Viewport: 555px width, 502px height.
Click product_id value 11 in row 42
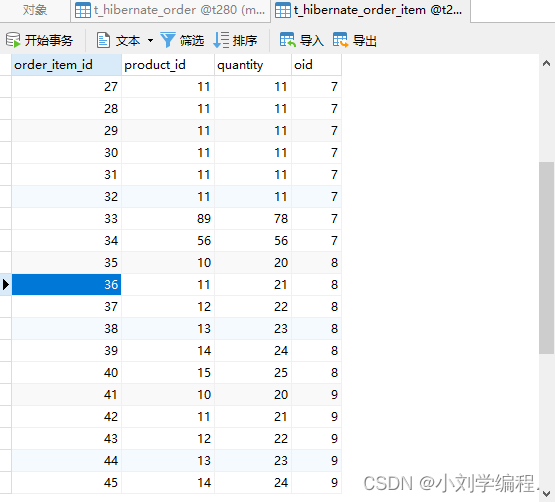pos(204,417)
